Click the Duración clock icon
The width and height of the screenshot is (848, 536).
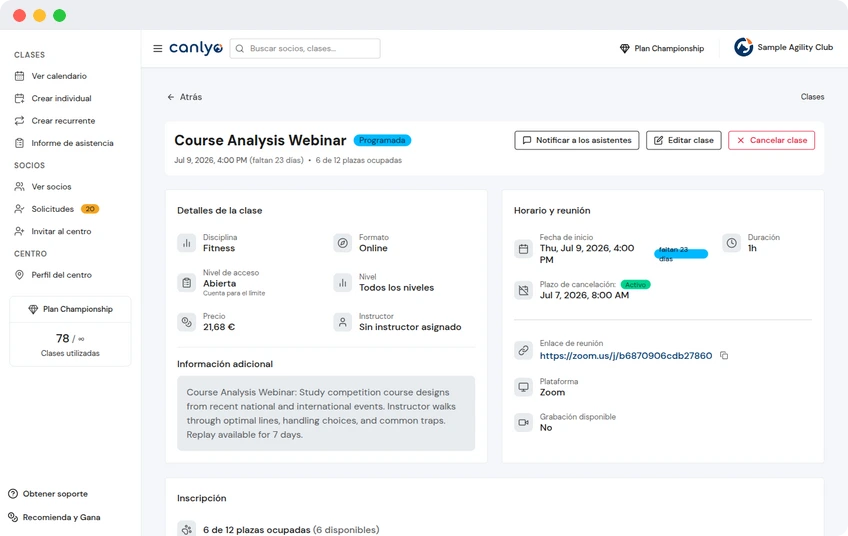731,243
